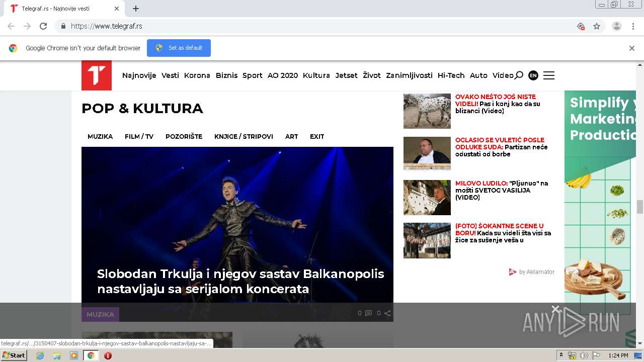Viewport: 644px width, 362px height.
Task: Open the Najnovije menu item
Action: click(139, 75)
